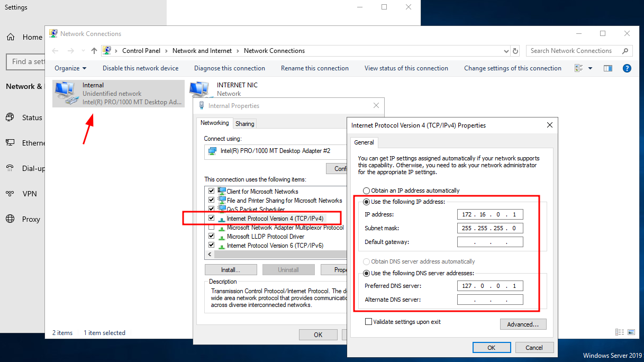Image resolution: width=644 pixels, height=362 pixels.
Task: Click Change settings of this connection
Action: [513, 68]
